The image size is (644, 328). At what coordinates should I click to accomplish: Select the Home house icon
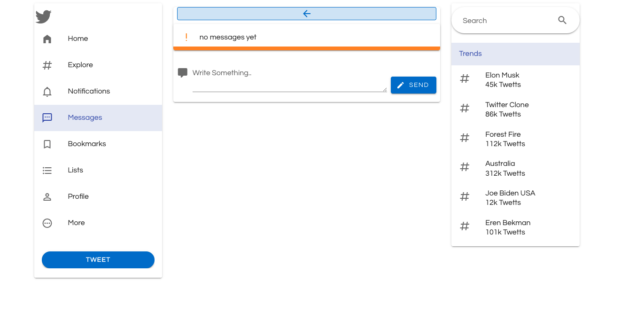click(47, 39)
